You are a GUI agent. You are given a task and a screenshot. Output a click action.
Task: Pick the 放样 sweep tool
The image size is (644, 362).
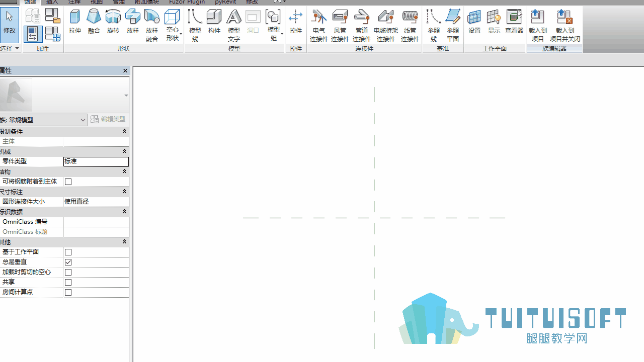(132, 22)
